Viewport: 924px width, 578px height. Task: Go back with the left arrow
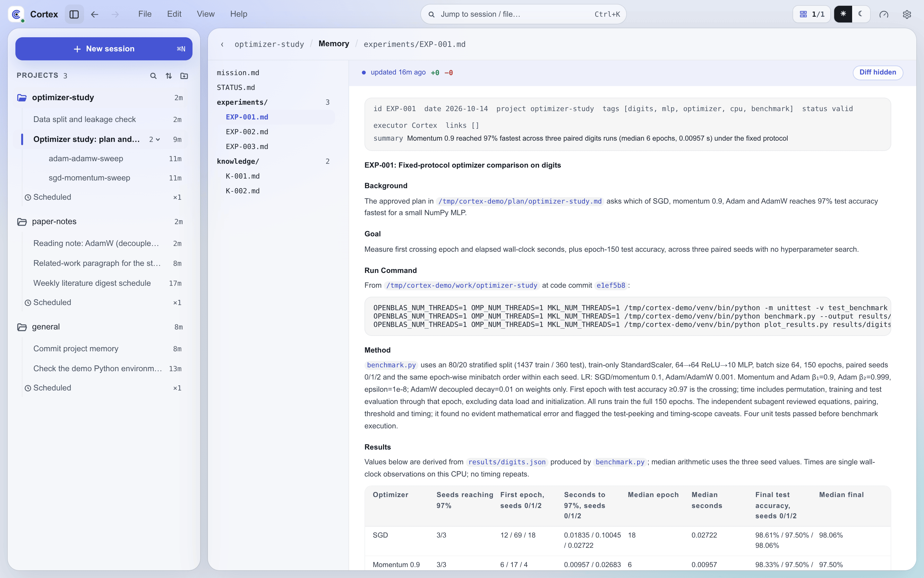tap(95, 14)
